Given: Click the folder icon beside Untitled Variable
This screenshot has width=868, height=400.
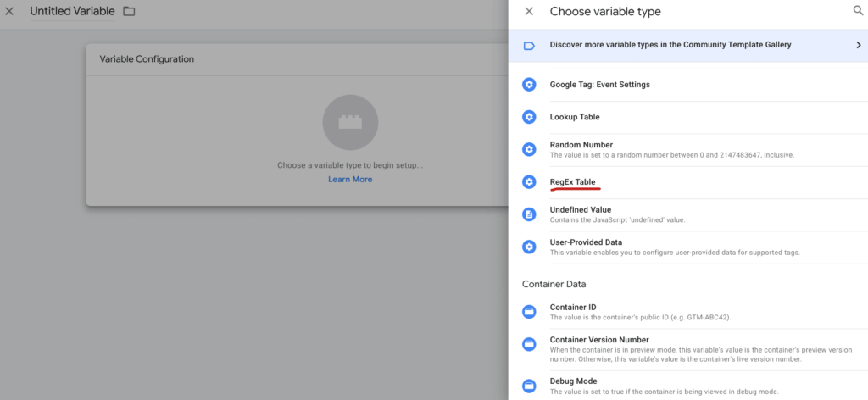Looking at the screenshot, I should pyautogui.click(x=129, y=12).
